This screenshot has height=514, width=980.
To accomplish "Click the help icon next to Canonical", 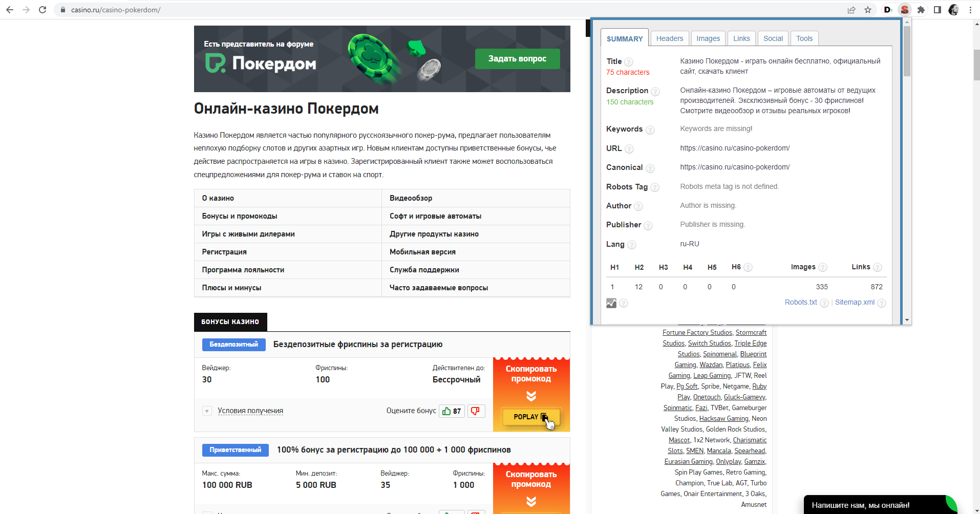I will 650,168.
